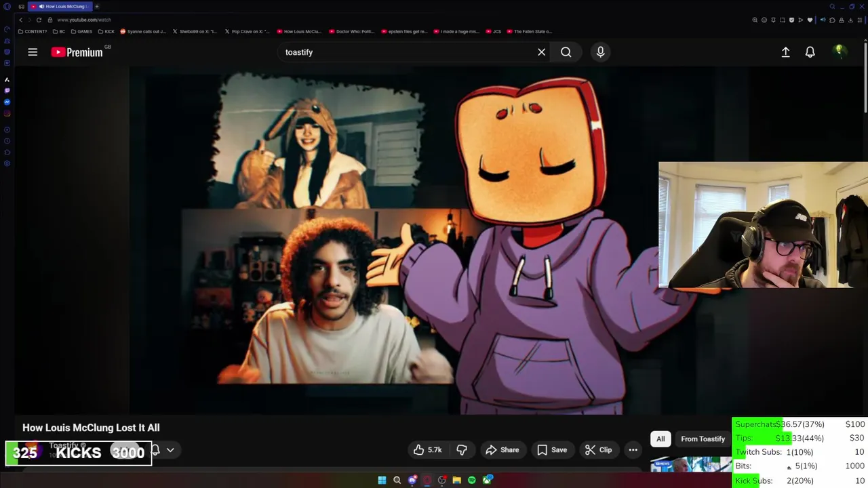Toggle tab audio speaker icon in toolbar

pos(823,20)
